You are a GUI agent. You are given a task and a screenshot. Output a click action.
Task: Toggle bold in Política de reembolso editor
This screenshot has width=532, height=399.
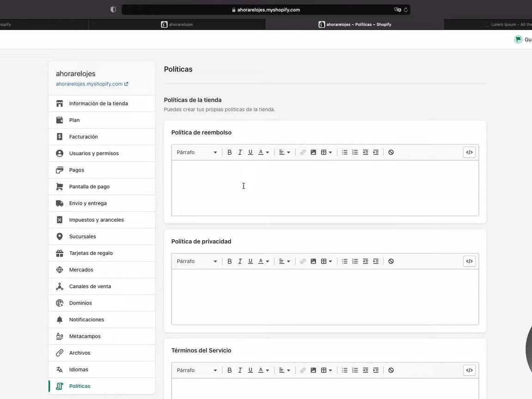[229, 152]
